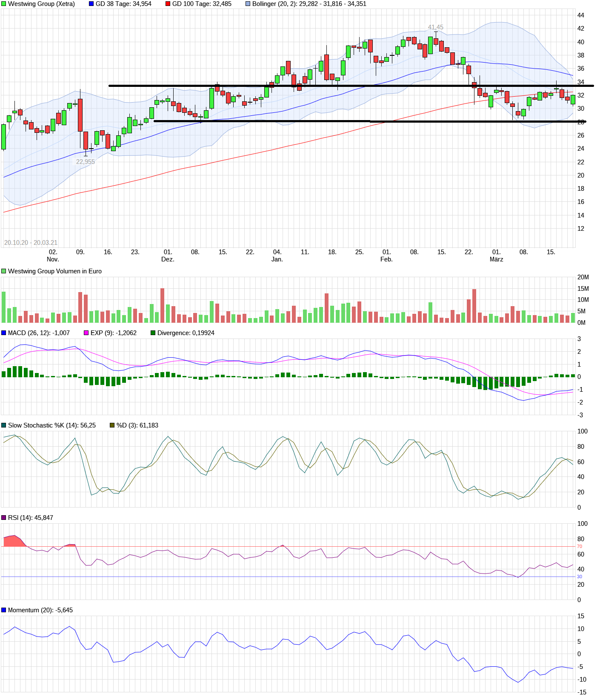
Task: Click the 'Nov.' month label on the time axis
Action: pos(53,259)
